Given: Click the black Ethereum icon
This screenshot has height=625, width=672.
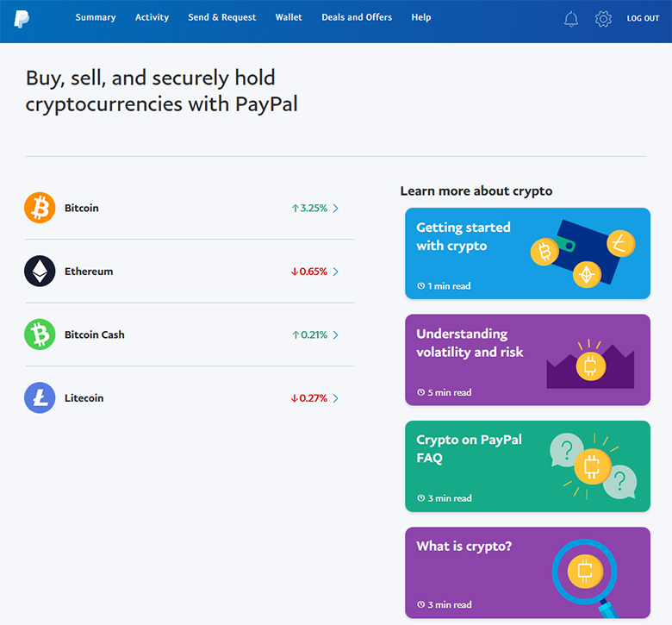Looking at the screenshot, I should click(x=40, y=271).
